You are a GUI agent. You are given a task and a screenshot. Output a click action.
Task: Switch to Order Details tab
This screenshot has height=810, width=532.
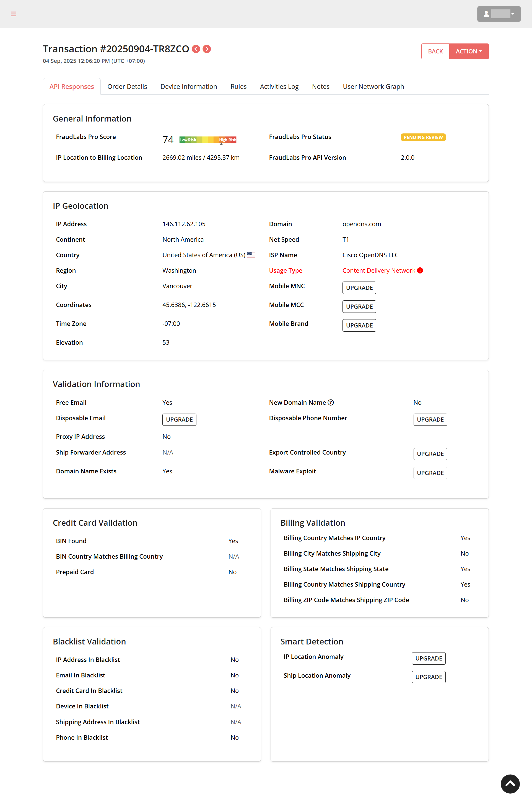pyautogui.click(x=127, y=86)
